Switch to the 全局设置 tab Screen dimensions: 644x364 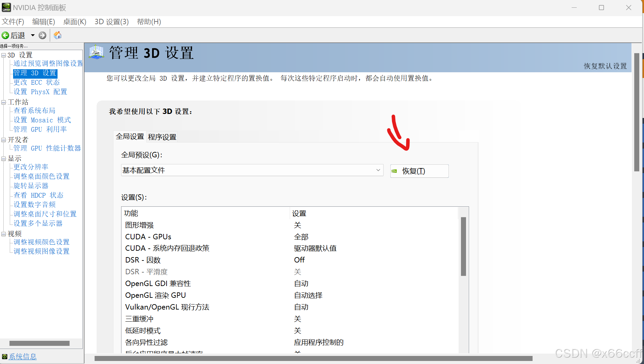(x=130, y=136)
